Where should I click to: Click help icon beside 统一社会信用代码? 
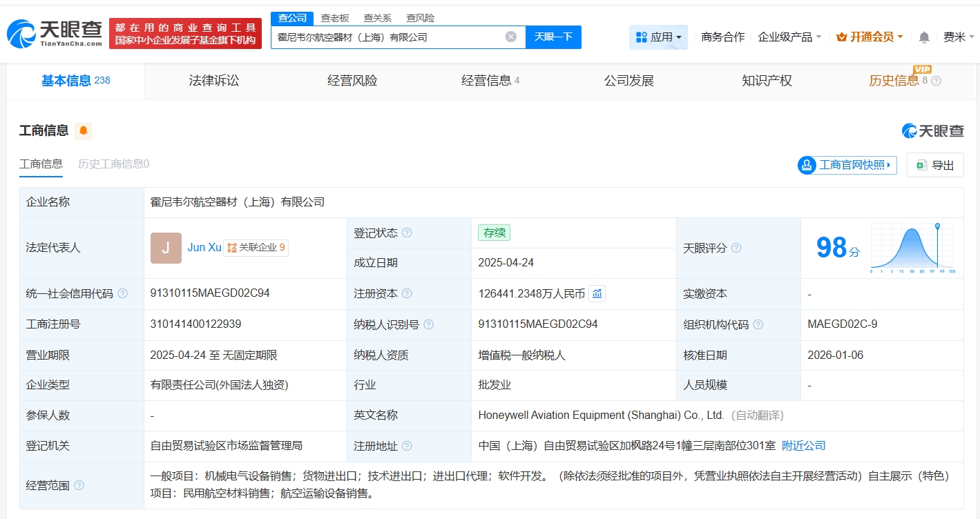pyautogui.click(x=123, y=294)
